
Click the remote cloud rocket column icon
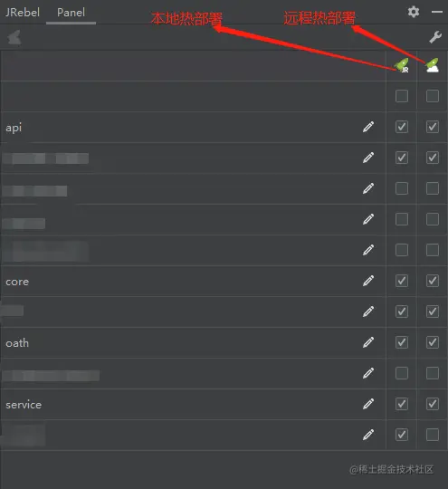[x=433, y=65]
